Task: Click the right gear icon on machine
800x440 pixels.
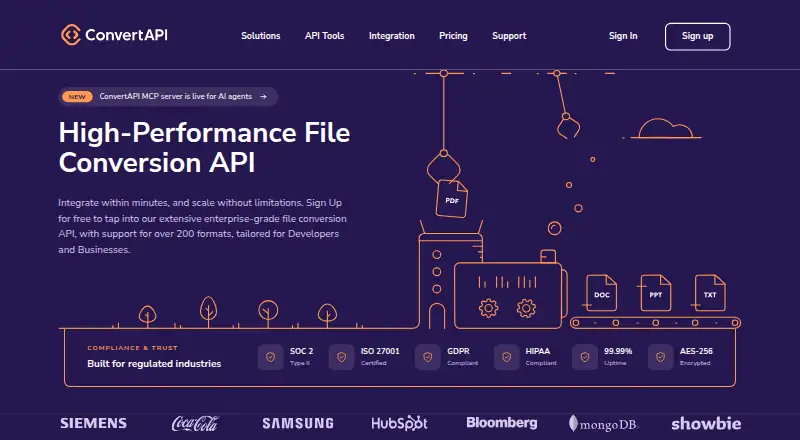Action: [526, 308]
